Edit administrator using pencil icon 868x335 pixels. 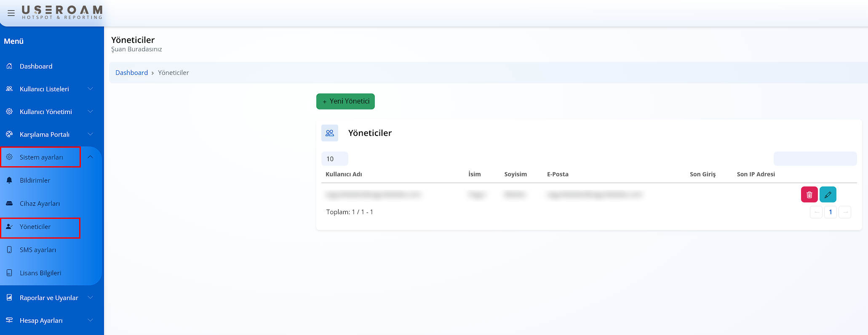[x=828, y=194]
